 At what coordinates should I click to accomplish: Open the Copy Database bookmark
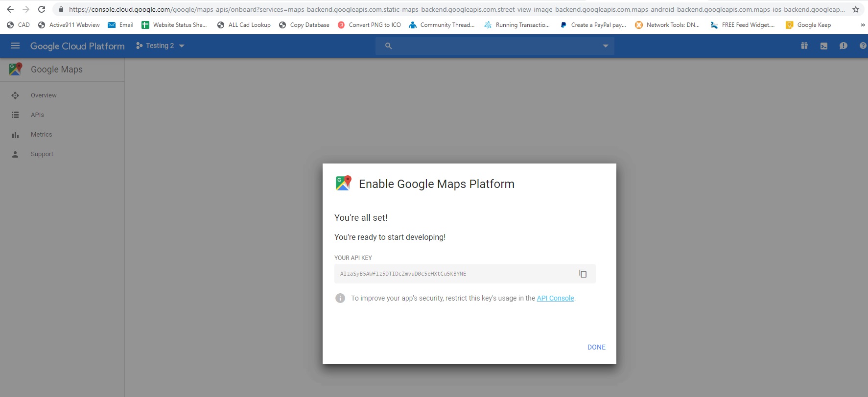[304, 25]
